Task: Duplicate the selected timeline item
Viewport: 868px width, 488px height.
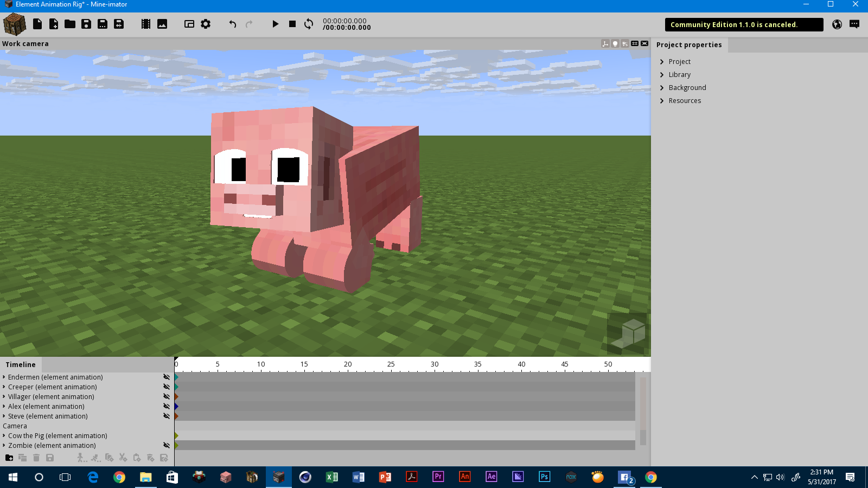Action: (22, 458)
